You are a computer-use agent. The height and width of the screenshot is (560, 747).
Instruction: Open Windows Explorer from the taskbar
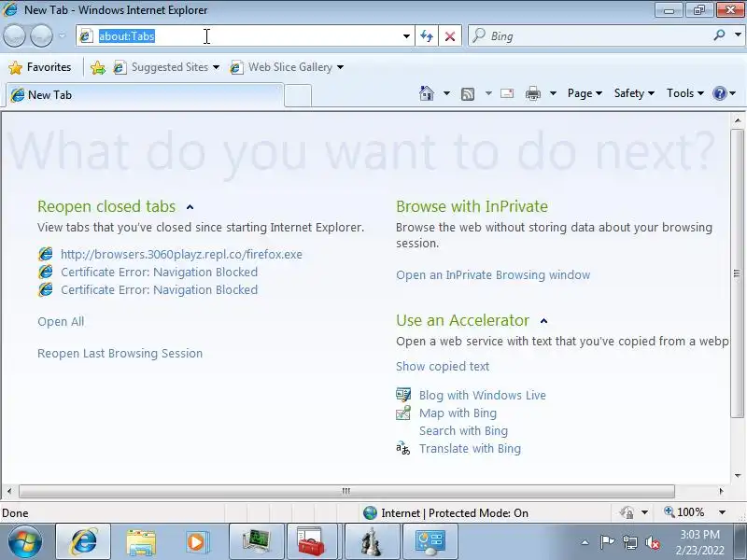(141, 542)
